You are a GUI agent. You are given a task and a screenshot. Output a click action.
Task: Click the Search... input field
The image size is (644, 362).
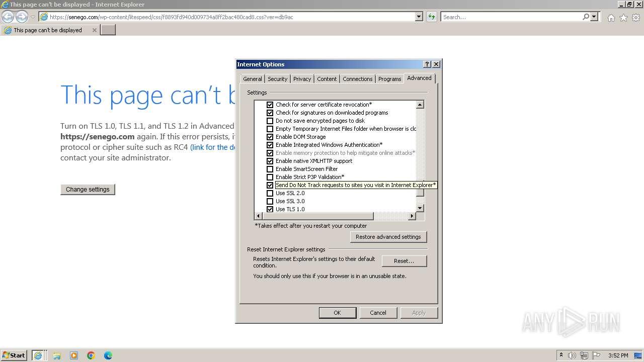[x=511, y=17]
